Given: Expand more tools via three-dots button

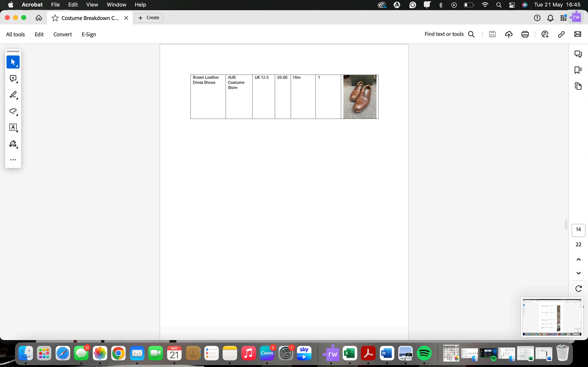Looking at the screenshot, I should [x=13, y=160].
